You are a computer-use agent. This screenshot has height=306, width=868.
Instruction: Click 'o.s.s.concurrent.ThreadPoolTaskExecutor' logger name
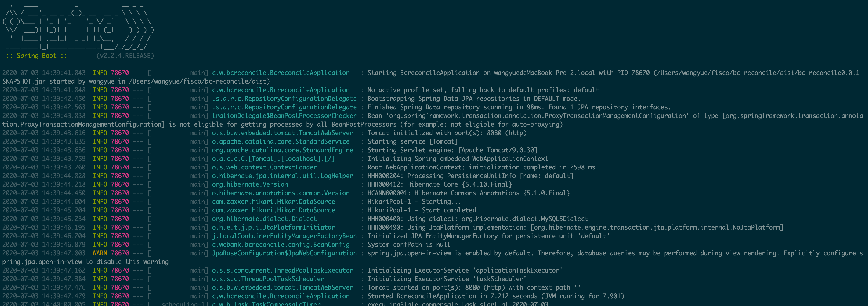pos(282,270)
